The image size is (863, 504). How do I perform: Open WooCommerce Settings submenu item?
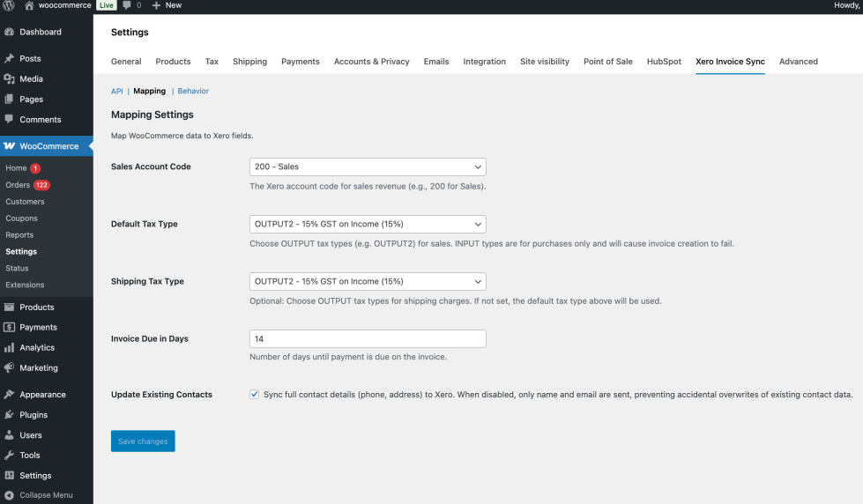(x=21, y=251)
